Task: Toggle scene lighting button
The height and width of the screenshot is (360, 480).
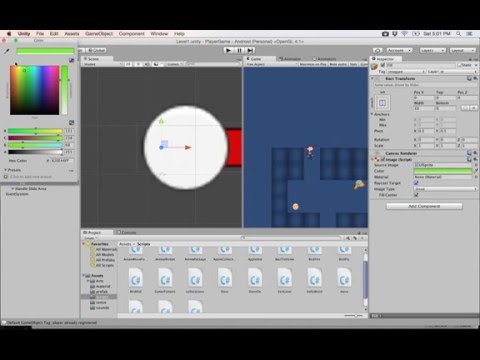Action: click(138, 64)
